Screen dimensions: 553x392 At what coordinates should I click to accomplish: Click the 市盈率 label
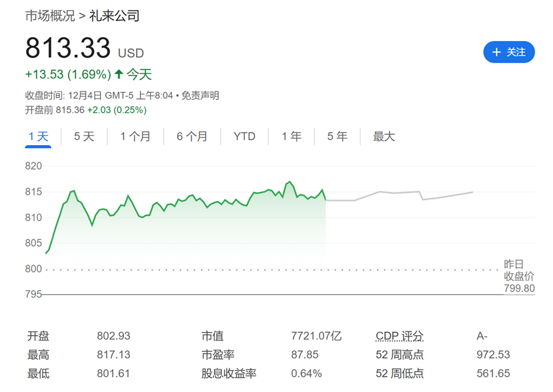(x=218, y=355)
